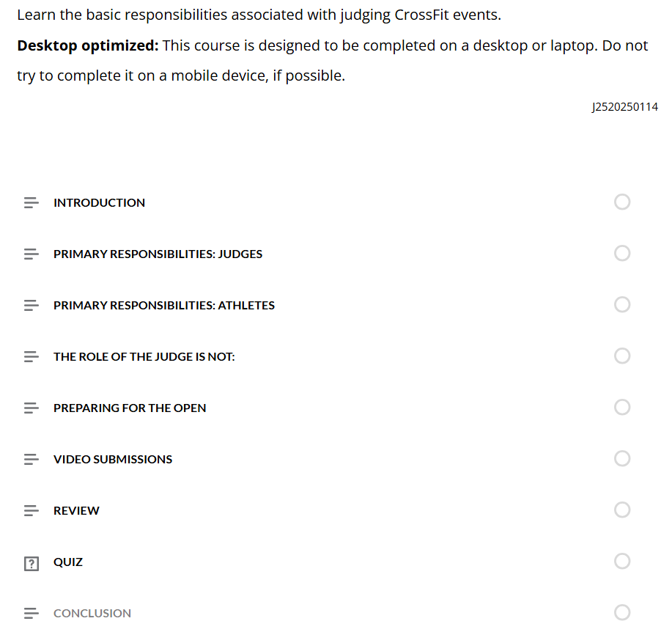The height and width of the screenshot is (632, 672).
Task: Select the progress circle for VIDEO SUBMISSIONS
Action: (x=622, y=458)
